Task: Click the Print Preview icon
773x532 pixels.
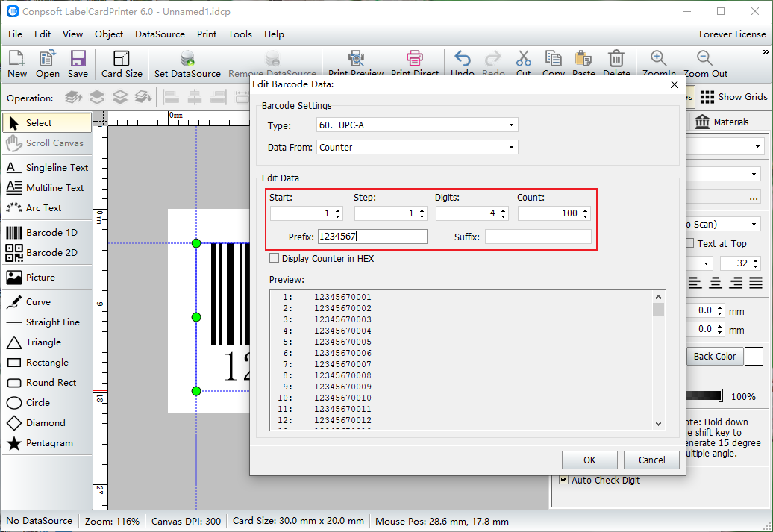Action: (x=355, y=58)
